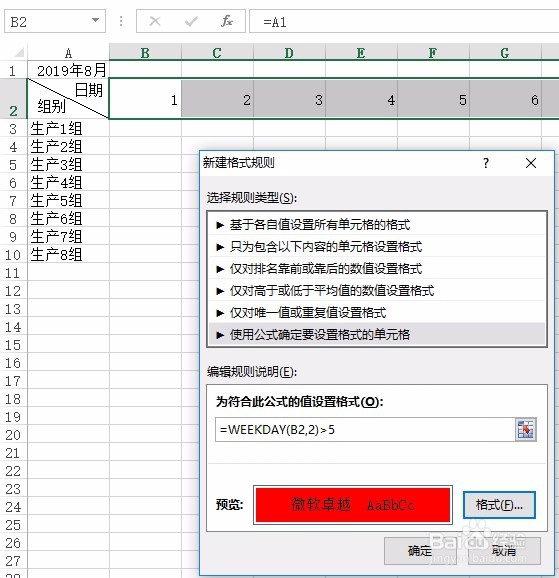Close the 新建格式规则 dialog
The width and height of the screenshot is (559, 578).
coord(531,163)
